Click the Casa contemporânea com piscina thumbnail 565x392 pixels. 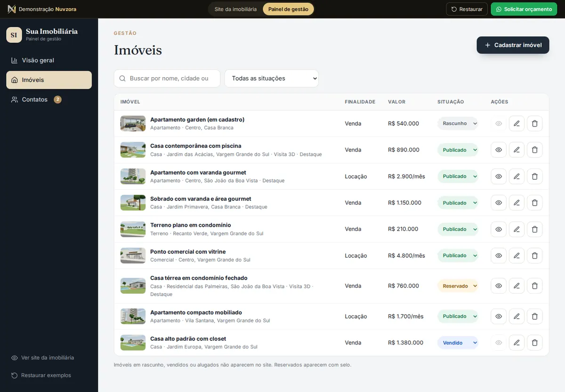133,150
